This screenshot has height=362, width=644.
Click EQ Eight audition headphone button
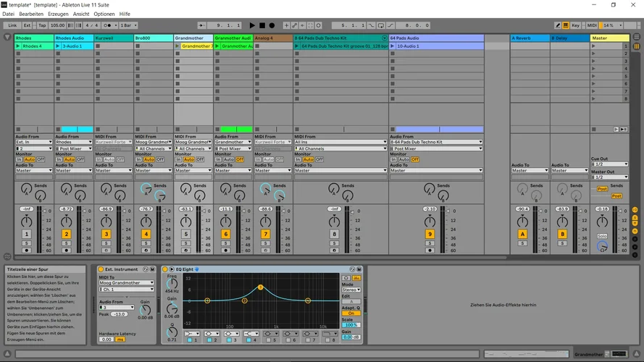click(x=346, y=278)
